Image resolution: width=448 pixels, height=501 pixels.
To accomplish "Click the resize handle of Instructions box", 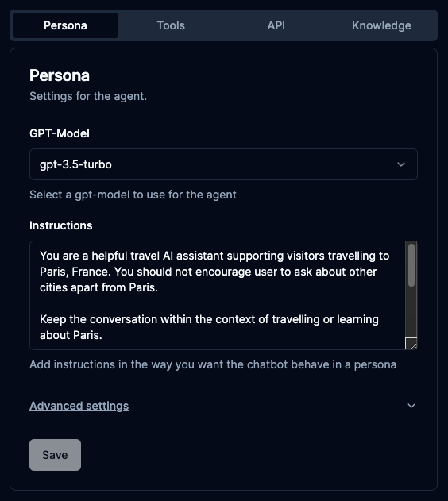I will [411, 343].
